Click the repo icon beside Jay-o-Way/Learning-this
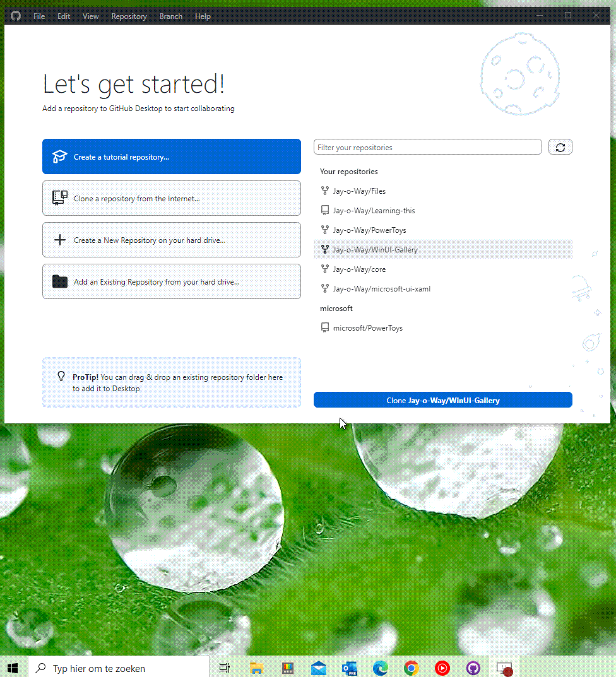616x677 pixels. [325, 210]
